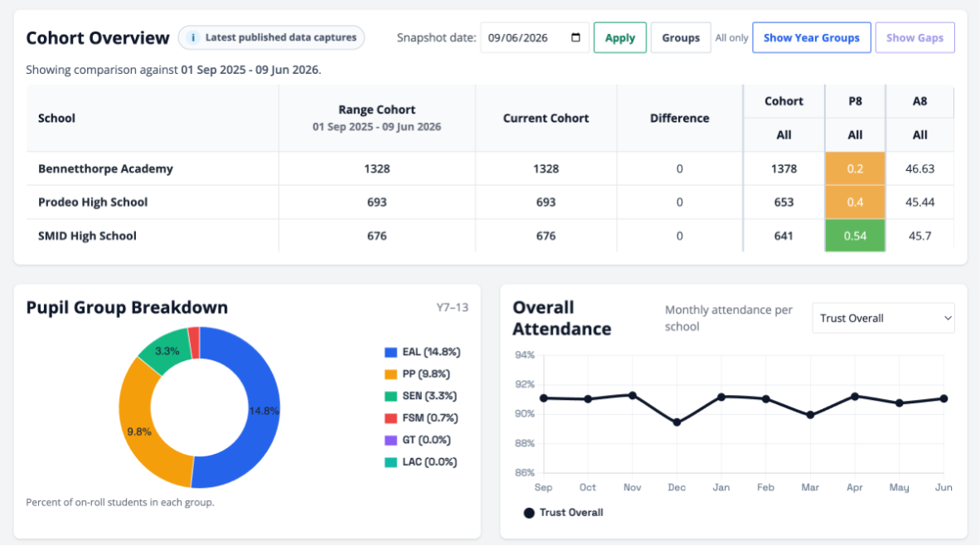The width and height of the screenshot is (980, 546).
Task: Toggle the PP (9.8%) legend swatch
Action: click(391, 374)
